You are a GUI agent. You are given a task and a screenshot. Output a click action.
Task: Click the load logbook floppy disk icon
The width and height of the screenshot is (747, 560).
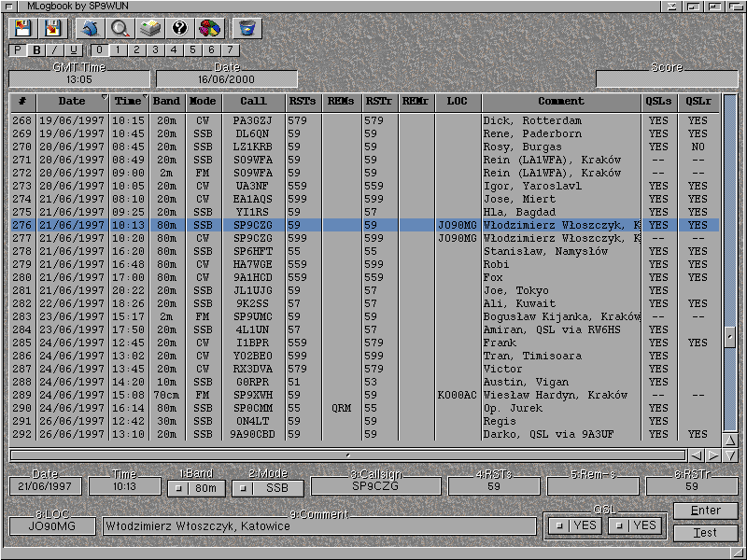pos(22,29)
